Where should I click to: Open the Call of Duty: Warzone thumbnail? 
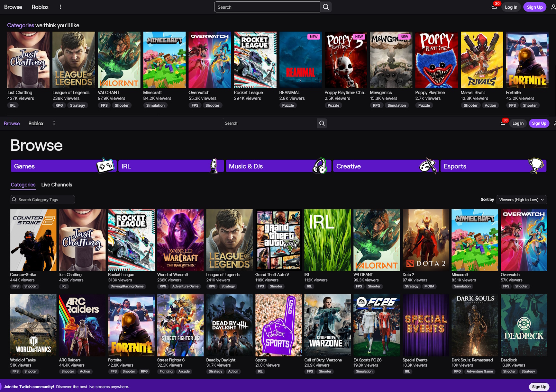328,325
